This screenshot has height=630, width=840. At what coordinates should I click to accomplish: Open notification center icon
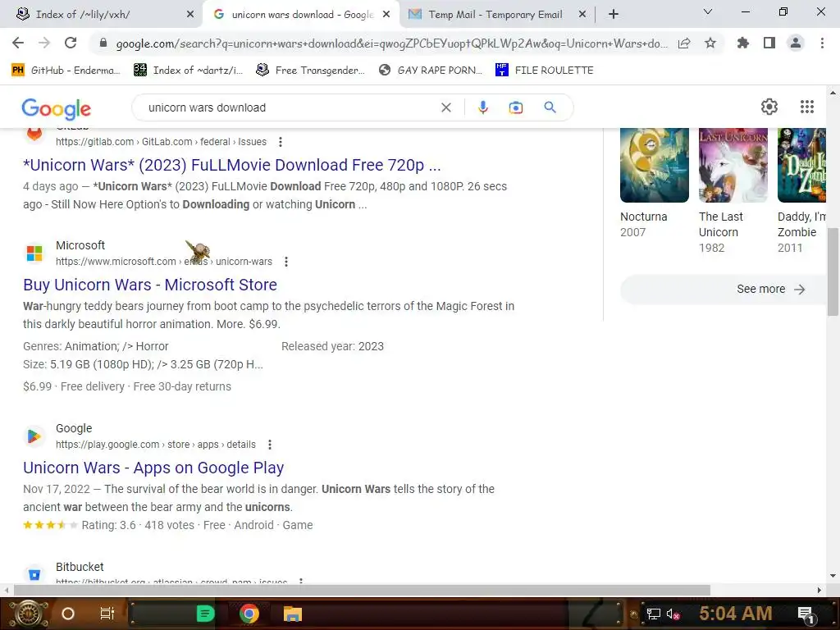coord(806,614)
